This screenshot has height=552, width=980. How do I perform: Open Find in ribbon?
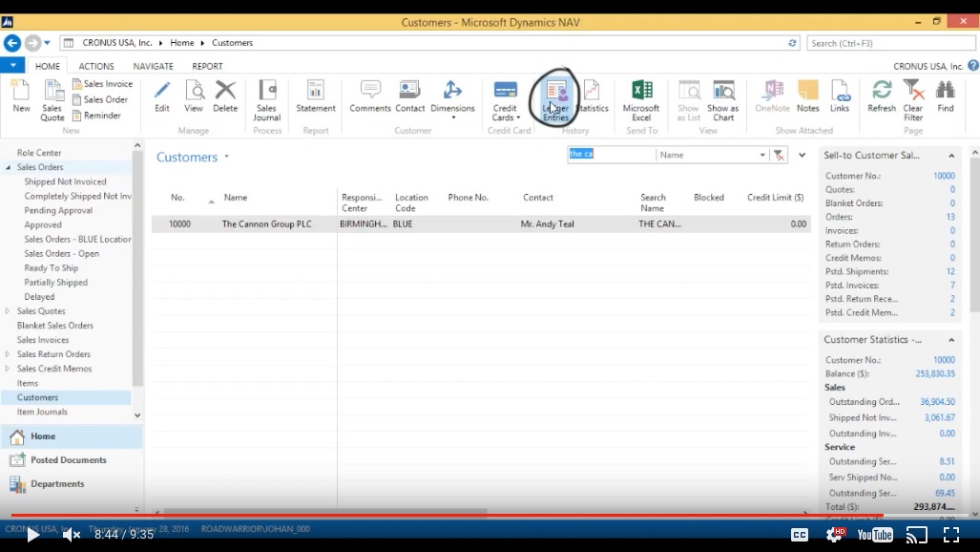(x=946, y=96)
